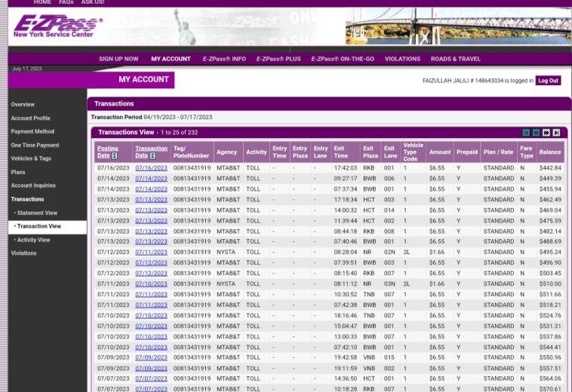Click the Balance column header
The width and height of the screenshot is (572, 392).
(x=550, y=152)
